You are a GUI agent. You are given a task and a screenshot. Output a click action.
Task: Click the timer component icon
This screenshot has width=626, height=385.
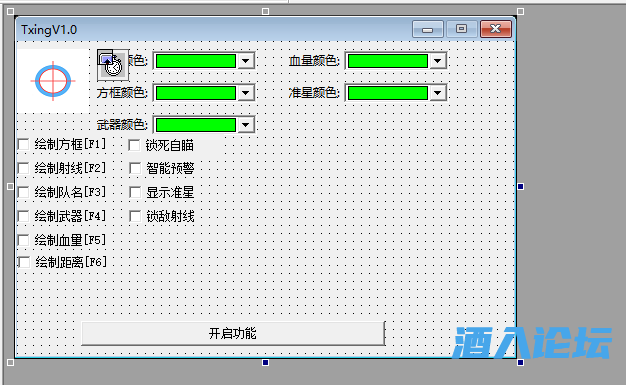point(113,65)
